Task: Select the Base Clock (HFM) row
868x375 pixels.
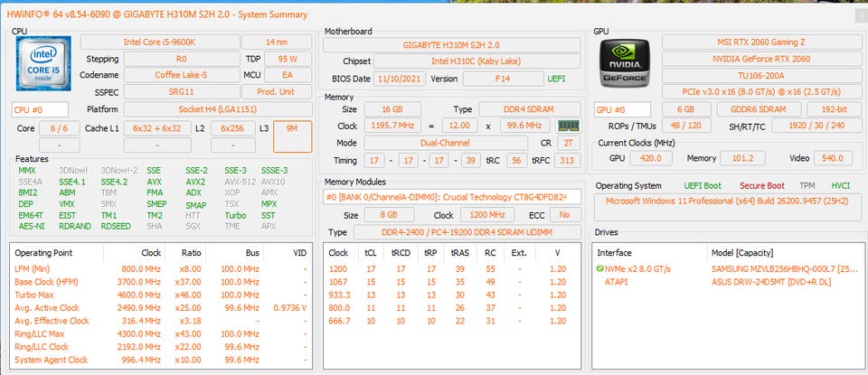Action: (x=161, y=282)
